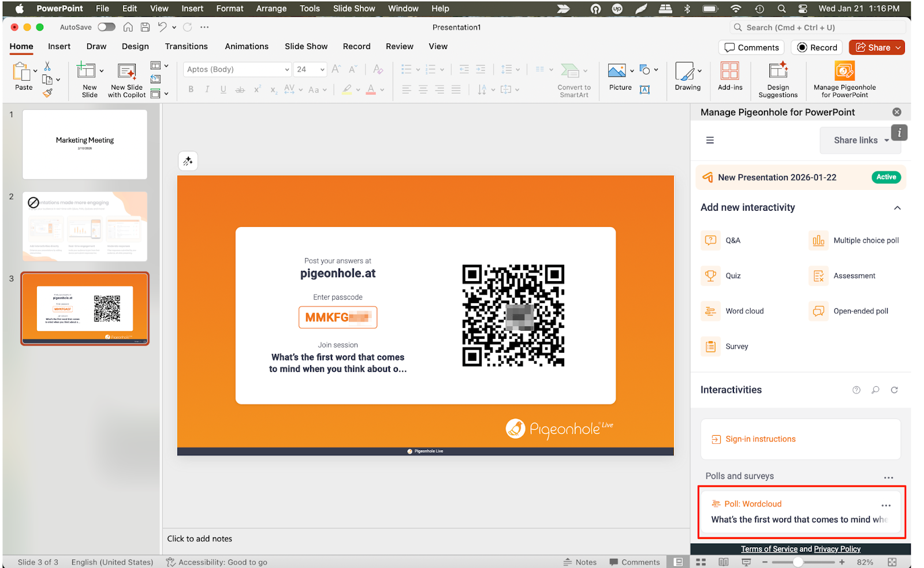Open the Transitions ribbon tab

click(186, 46)
